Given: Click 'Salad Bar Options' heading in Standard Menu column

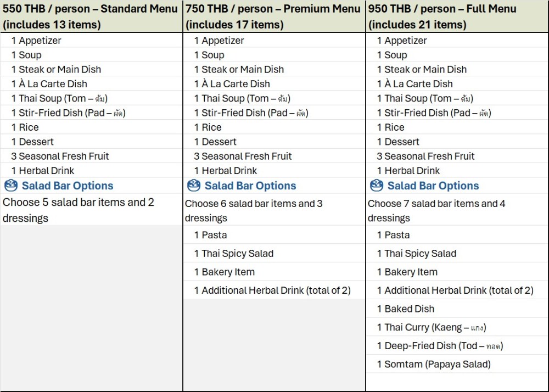Looking at the screenshot, I should [67, 186].
